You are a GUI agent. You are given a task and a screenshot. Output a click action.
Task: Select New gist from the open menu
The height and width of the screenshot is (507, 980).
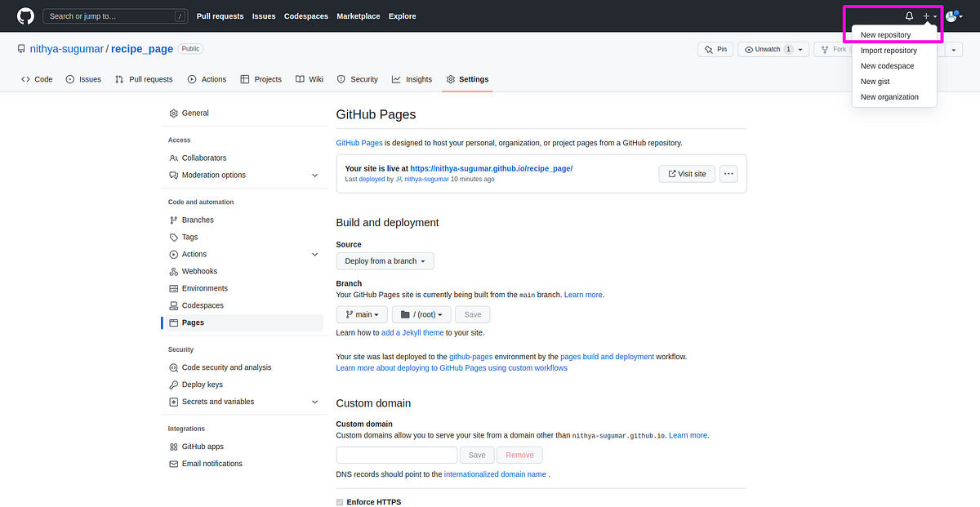(x=874, y=81)
